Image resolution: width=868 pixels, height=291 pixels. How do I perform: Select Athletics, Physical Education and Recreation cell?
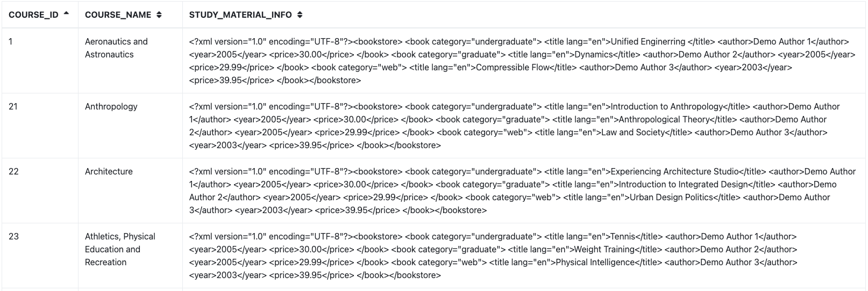coord(120,250)
